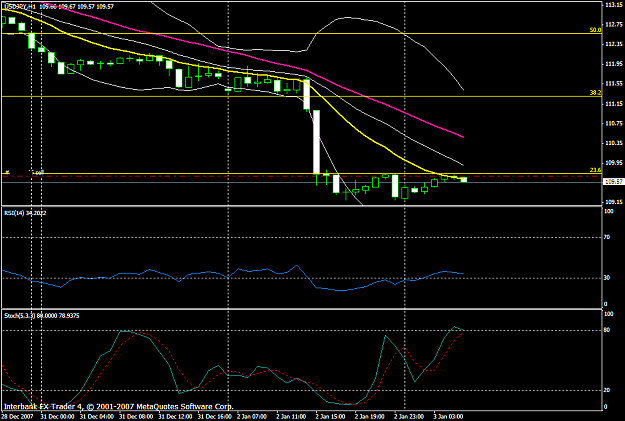Click the 20 level on Stochastic scale
Image resolution: width=625 pixels, height=421 pixels.
click(607, 390)
